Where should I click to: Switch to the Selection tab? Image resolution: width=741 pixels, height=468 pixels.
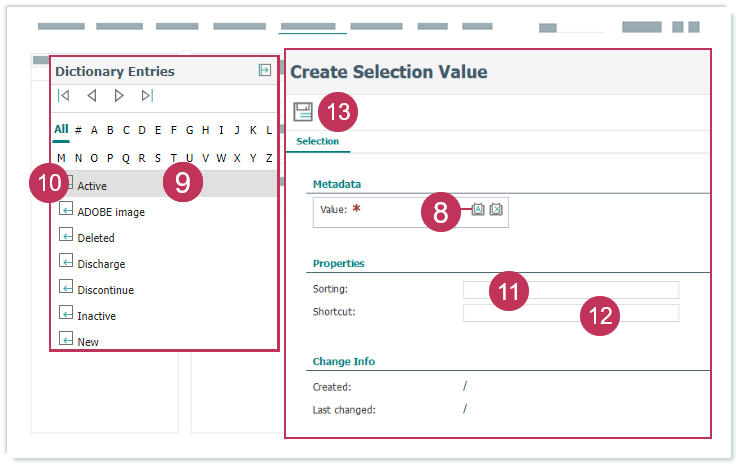pyautogui.click(x=317, y=142)
